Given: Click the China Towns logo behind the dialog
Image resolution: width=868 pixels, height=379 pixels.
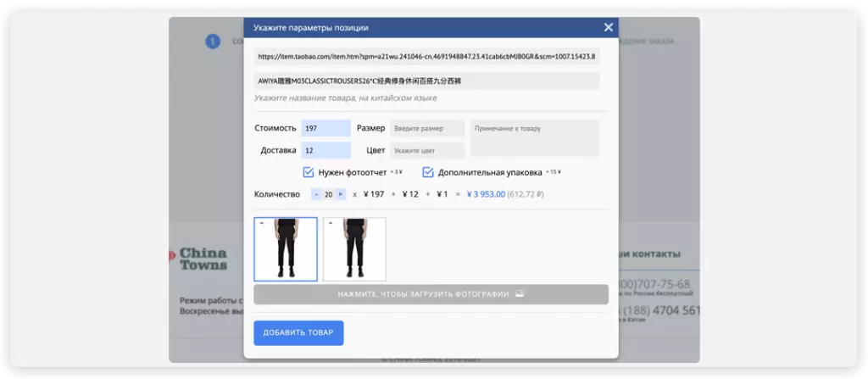Looking at the screenshot, I should coord(199,259).
